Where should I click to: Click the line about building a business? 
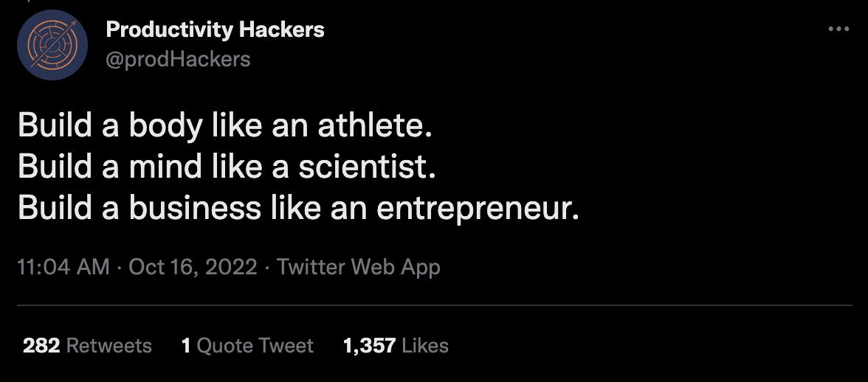(298, 209)
